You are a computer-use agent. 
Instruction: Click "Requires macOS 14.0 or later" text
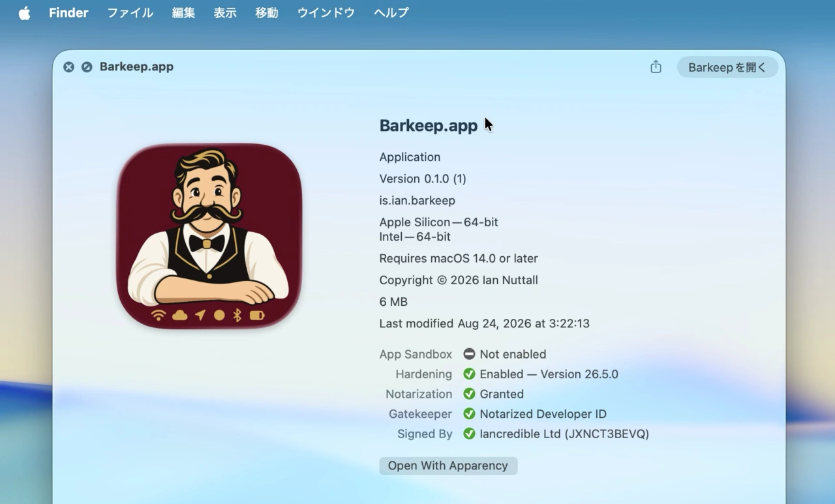click(459, 259)
